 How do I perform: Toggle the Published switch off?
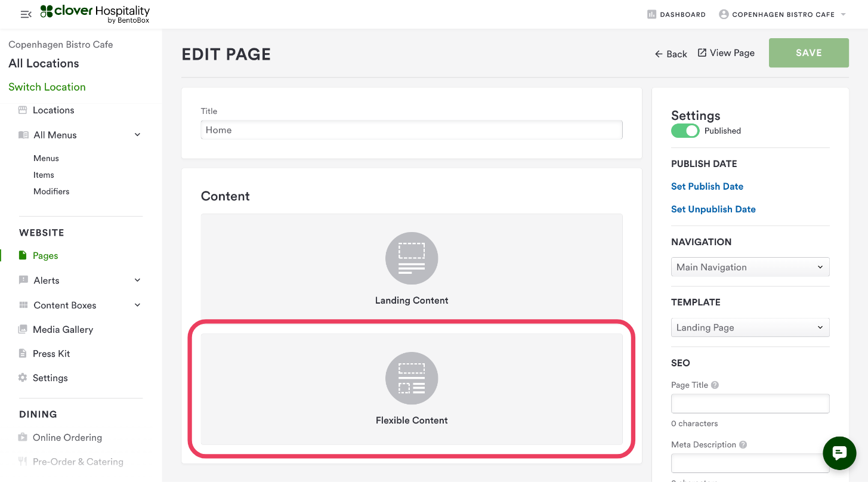(685, 131)
